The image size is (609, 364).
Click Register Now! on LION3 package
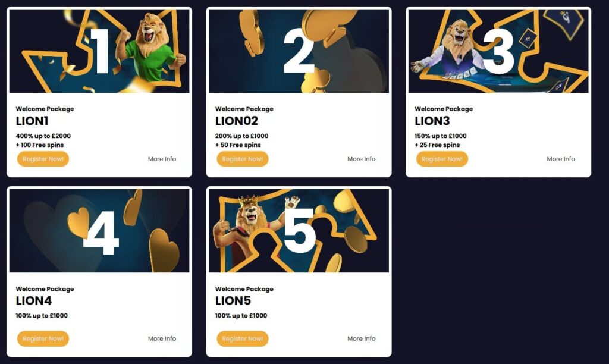pos(442,159)
